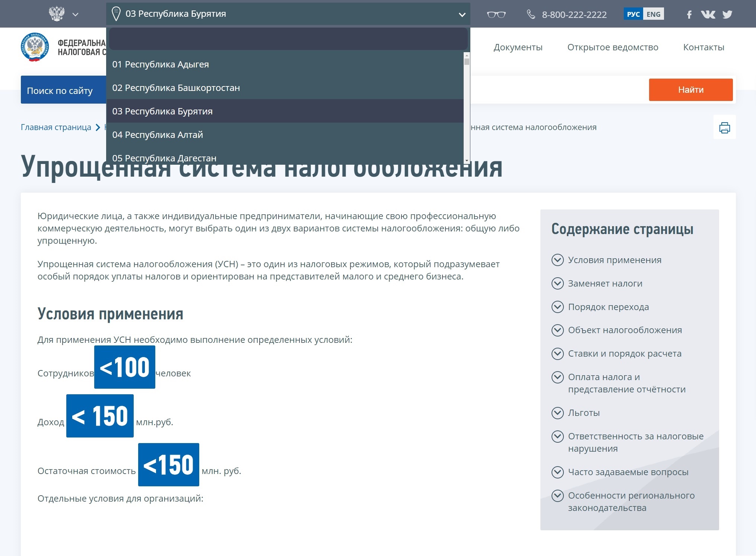Select 03 Республика Бурятия in list
The image size is (756, 556).
pos(285,111)
